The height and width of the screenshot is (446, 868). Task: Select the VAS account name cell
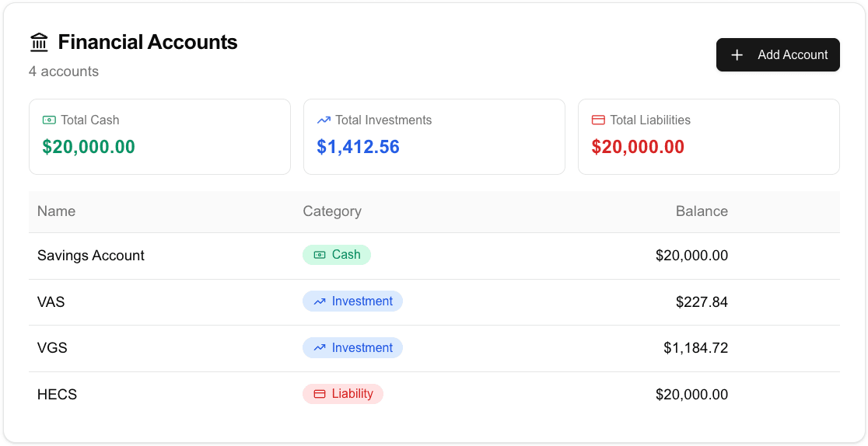pyautogui.click(x=51, y=302)
